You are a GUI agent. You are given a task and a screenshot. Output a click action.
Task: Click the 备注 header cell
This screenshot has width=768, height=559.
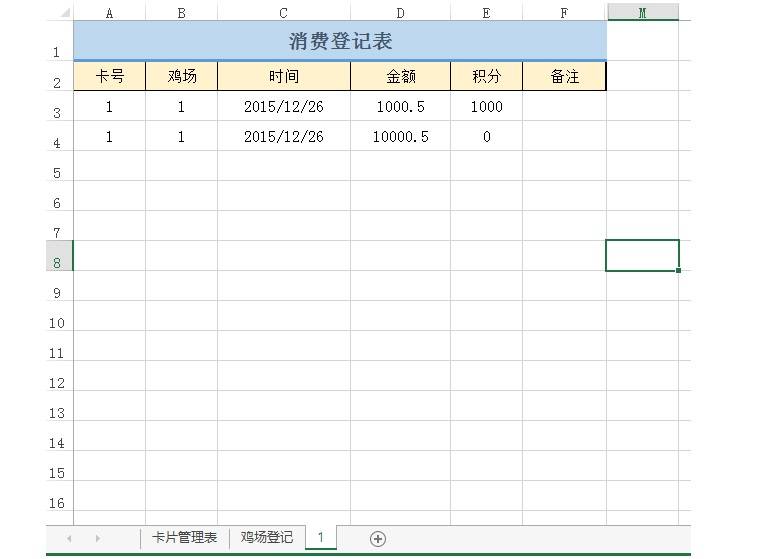click(x=564, y=76)
